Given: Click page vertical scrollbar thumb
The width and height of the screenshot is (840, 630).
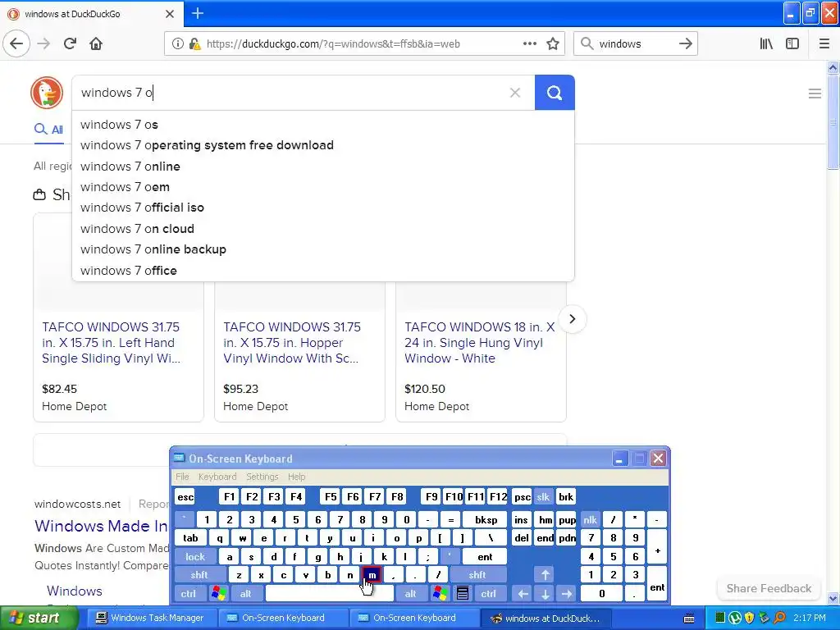Looking at the screenshot, I should point(833,122).
